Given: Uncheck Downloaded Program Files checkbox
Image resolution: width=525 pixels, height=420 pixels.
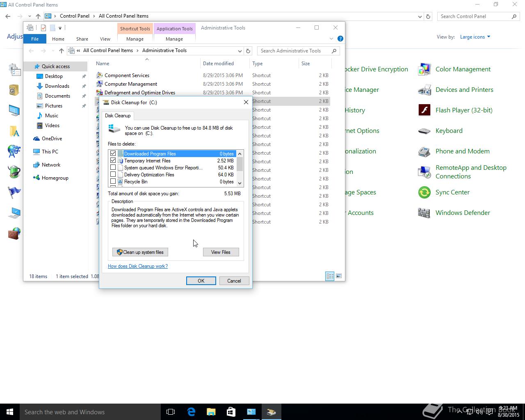Looking at the screenshot, I should pyautogui.click(x=113, y=153).
